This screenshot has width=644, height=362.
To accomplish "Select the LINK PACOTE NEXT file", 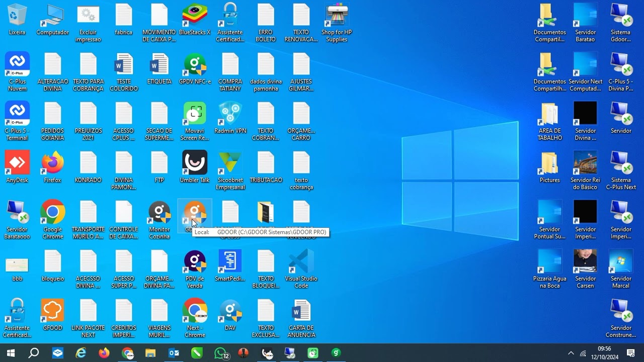I will 88,319.
